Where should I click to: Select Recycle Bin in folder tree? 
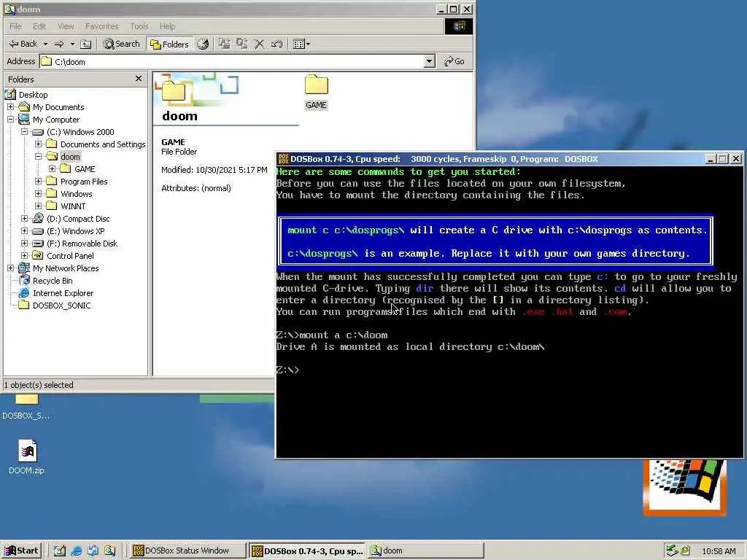[53, 281]
